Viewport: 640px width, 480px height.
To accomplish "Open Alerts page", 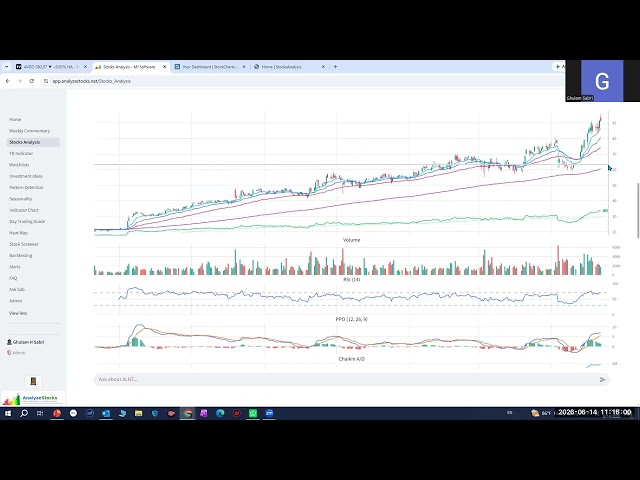I will (15, 267).
